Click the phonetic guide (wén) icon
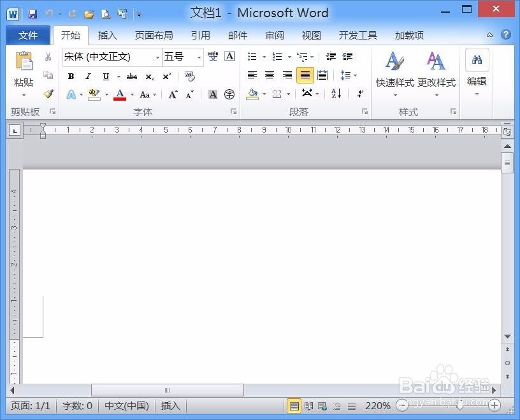Image resolution: width=520 pixels, height=420 pixels. click(213, 56)
